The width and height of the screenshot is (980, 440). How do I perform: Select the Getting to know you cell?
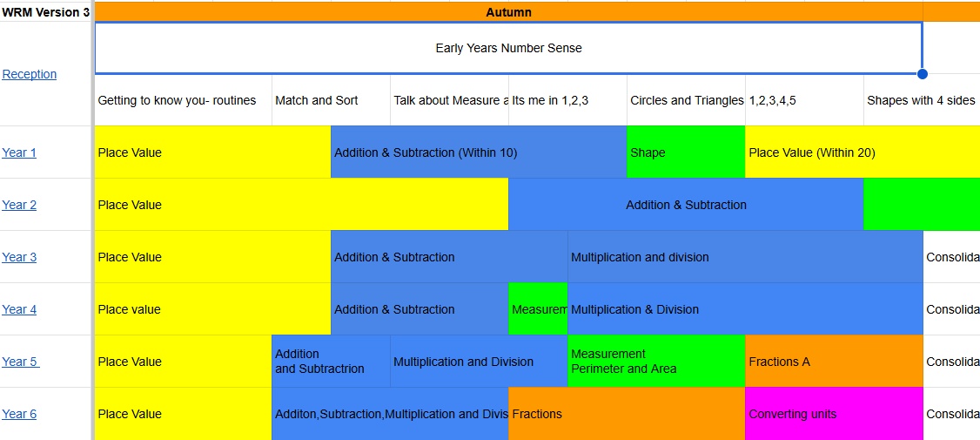pyautogui.click(x=183, y=100)
